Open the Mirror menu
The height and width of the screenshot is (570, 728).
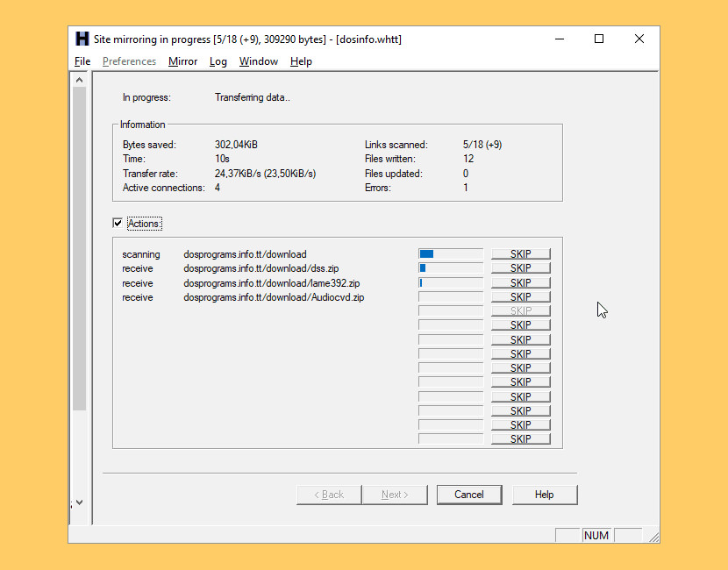(x=182, y=61)
